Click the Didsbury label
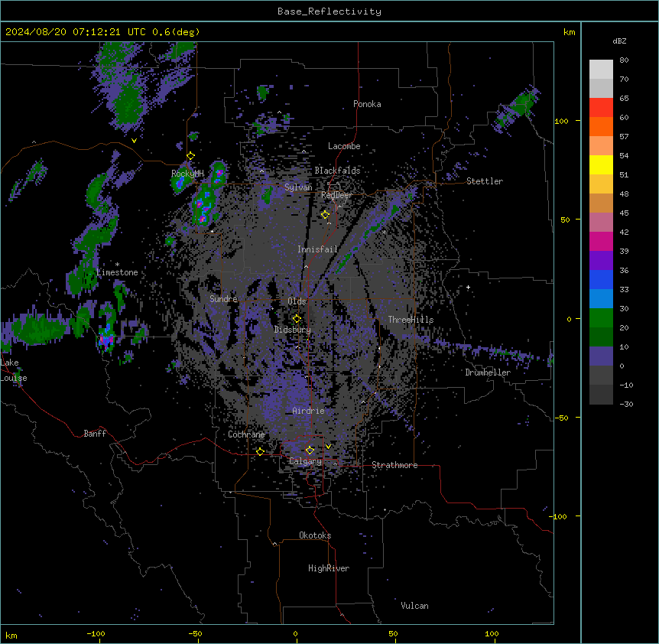This screenshot has width=659, height=644. coord(292,330)
